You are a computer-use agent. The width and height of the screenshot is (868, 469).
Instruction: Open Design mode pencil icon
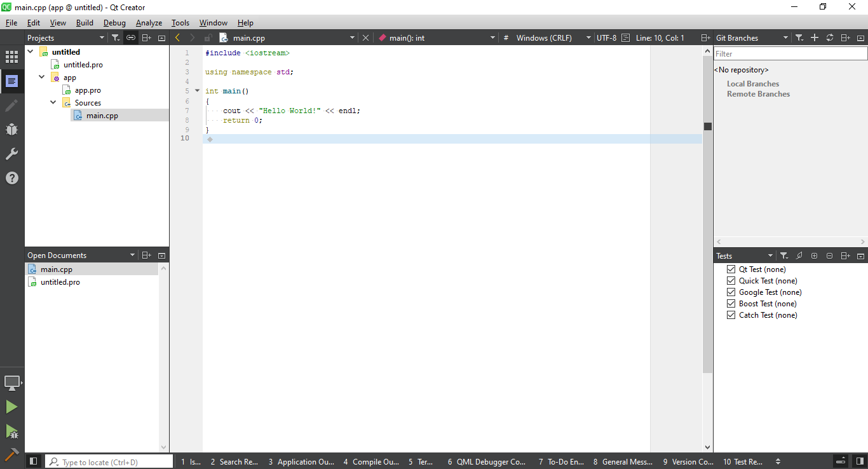click(11, 105)
